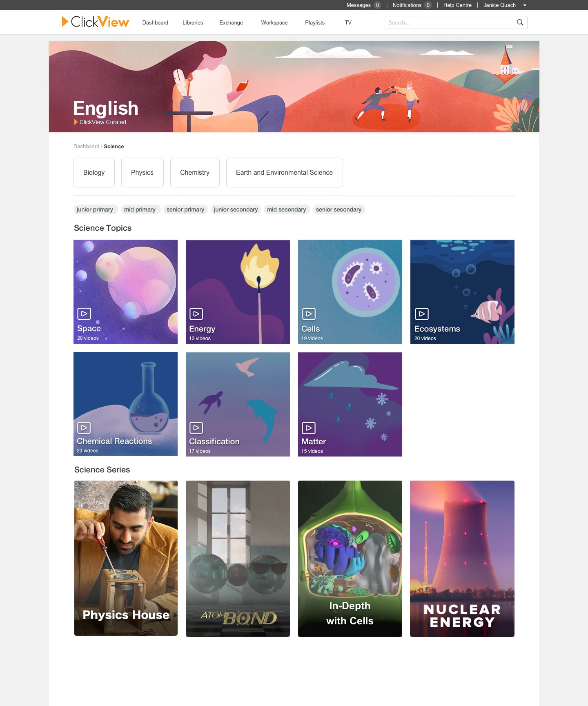Go to Dashboard breadcrumb link
Viewport: 588px width, 706px height.
[x=87, y=146]
